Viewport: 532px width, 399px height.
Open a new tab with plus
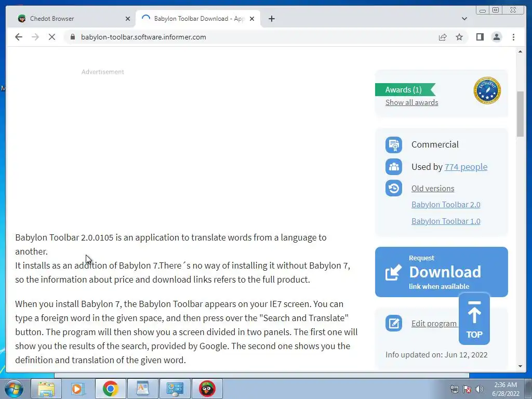tap(271, 19)
